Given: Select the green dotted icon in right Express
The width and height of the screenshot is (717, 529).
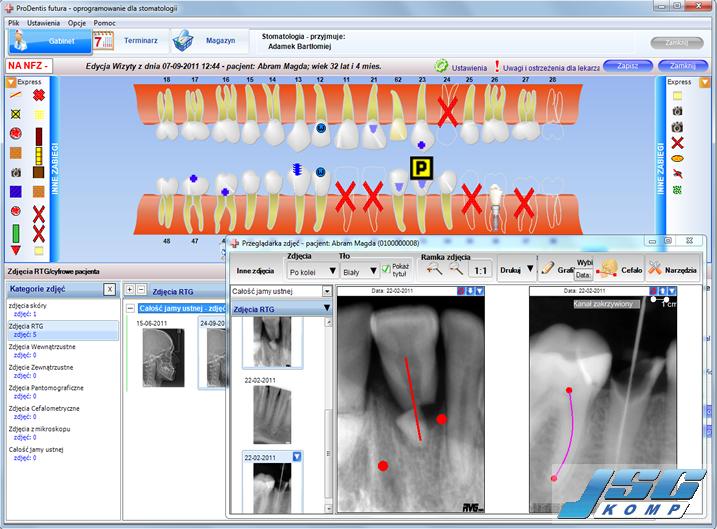Looking at the screenshot, I should coord(677,190).
